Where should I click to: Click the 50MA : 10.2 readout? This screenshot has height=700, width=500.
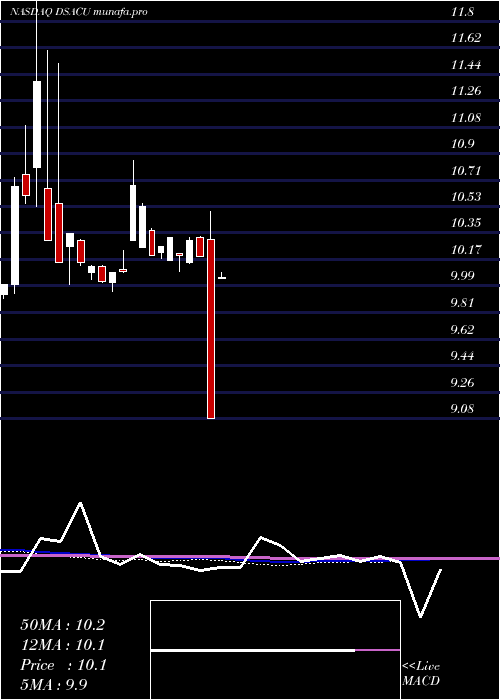62,625
